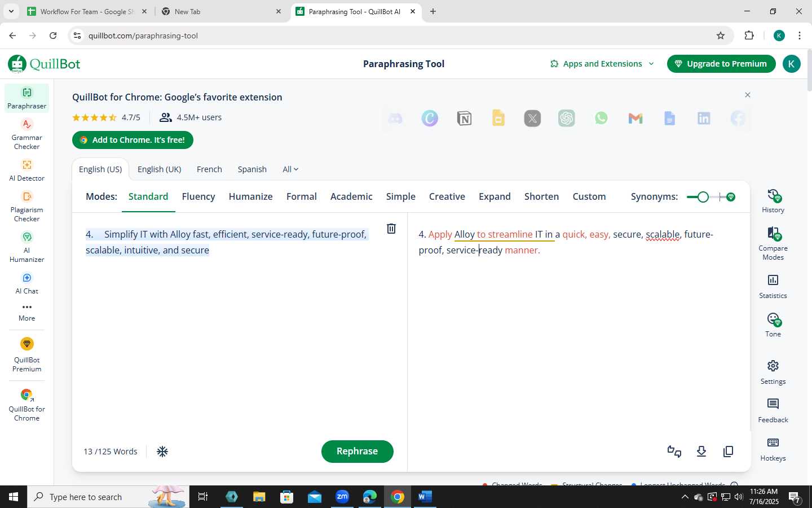Open Feedback panel
Viewport: 812px width, 508px height.
pos(773,410)
